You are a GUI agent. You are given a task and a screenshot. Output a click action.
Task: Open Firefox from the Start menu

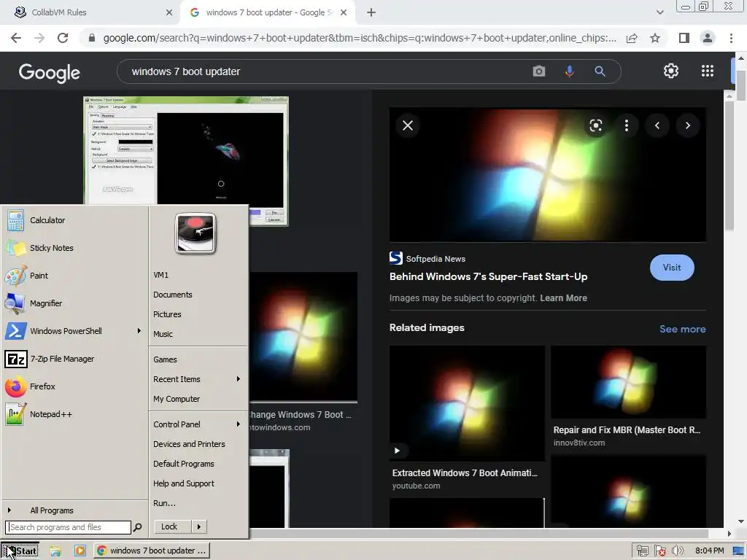74,386
